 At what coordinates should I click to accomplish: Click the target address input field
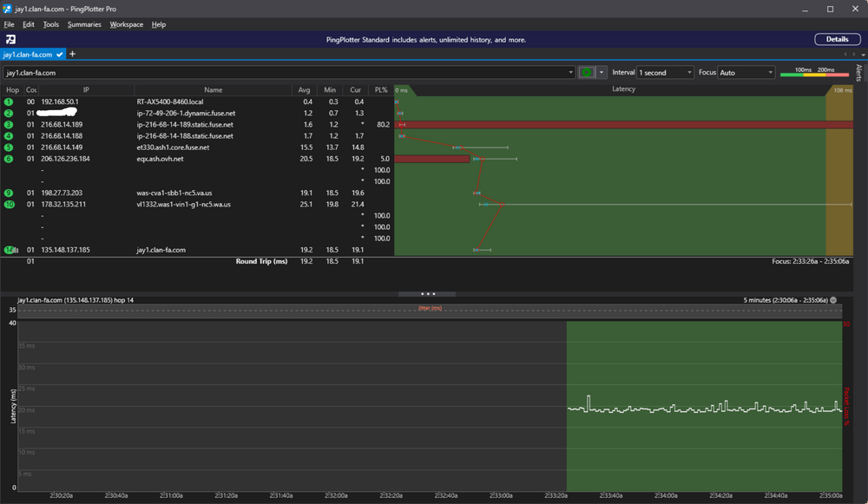pos(288,73)
